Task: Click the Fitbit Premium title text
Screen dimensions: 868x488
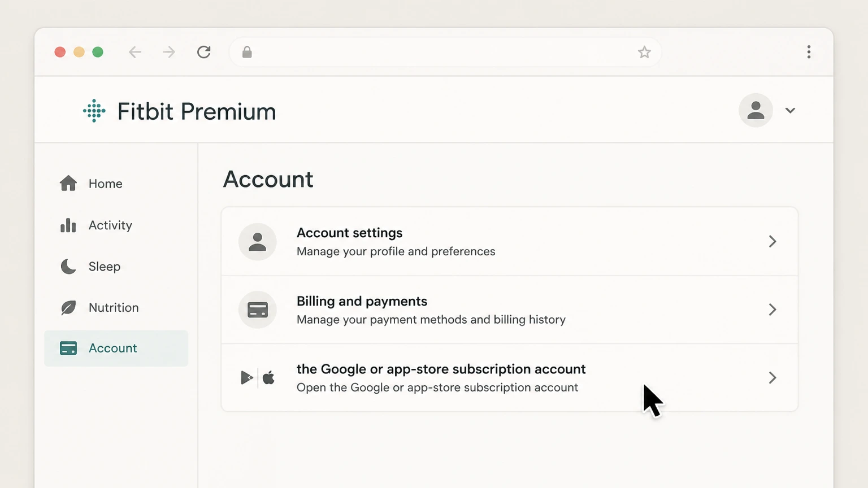Action: (x=197, y=111)
